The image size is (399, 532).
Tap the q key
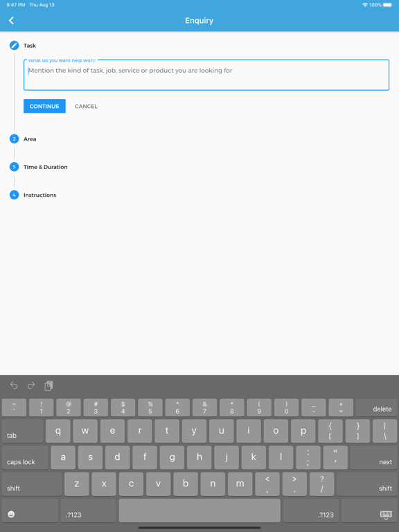click(x=58, y=431)
